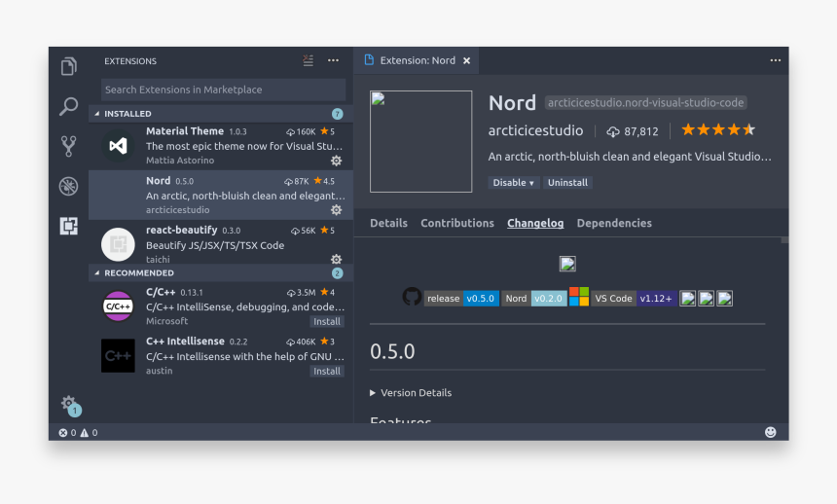Click the feedback smiley in status bar
Image resolution: width=837 pixels, height=504 pixels.
point(770,432)
